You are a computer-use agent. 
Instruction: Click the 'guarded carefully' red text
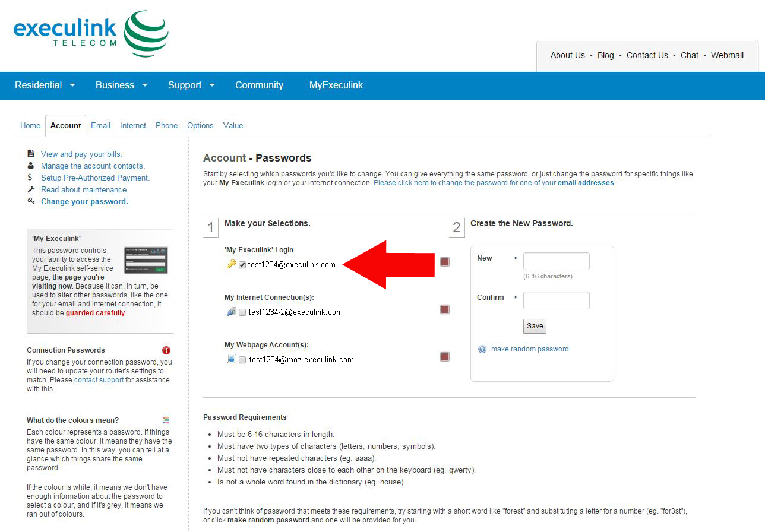point(96,313)
